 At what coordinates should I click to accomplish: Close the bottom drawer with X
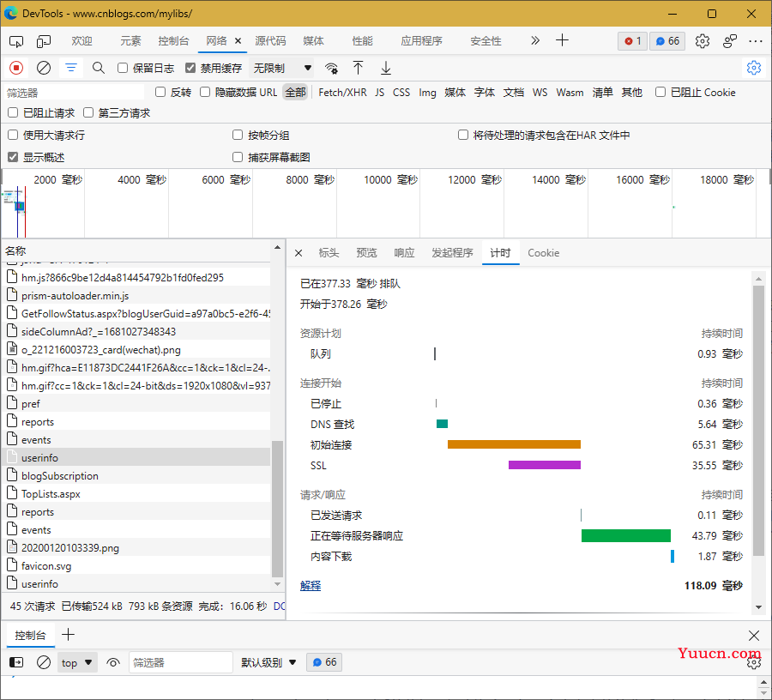tap(754, 635)
